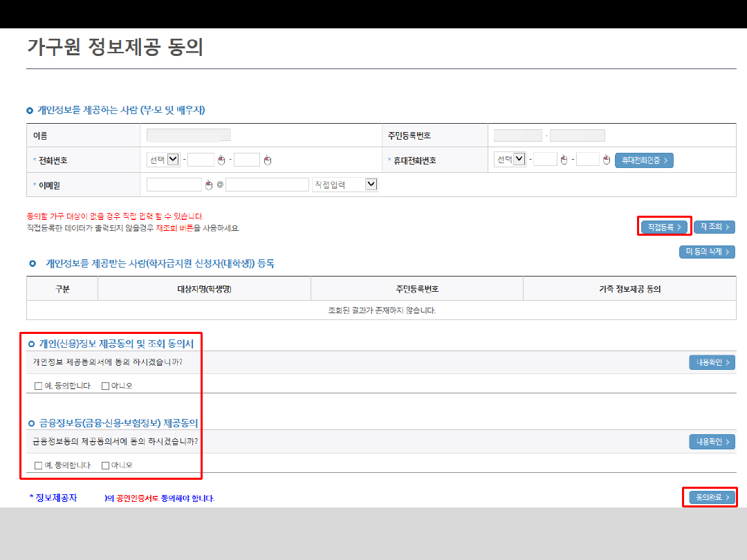Image resolution: width=747 pixels, height=560 pixels.
Task: Click the 동의완료 button
Action: (x=711, y=497)
